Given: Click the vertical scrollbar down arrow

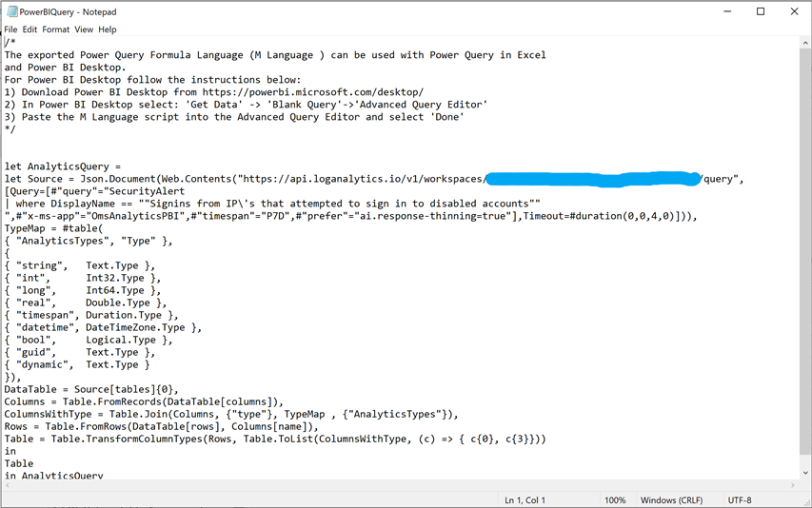Looking at the screenshot, I should [805, 473].
